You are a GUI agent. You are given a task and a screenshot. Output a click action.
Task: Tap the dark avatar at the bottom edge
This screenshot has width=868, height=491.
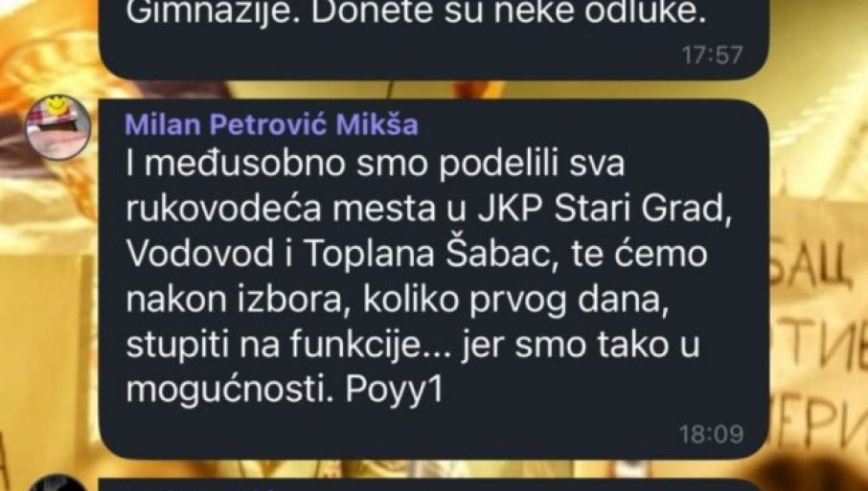pyautogui.click(x=58, y=482)
